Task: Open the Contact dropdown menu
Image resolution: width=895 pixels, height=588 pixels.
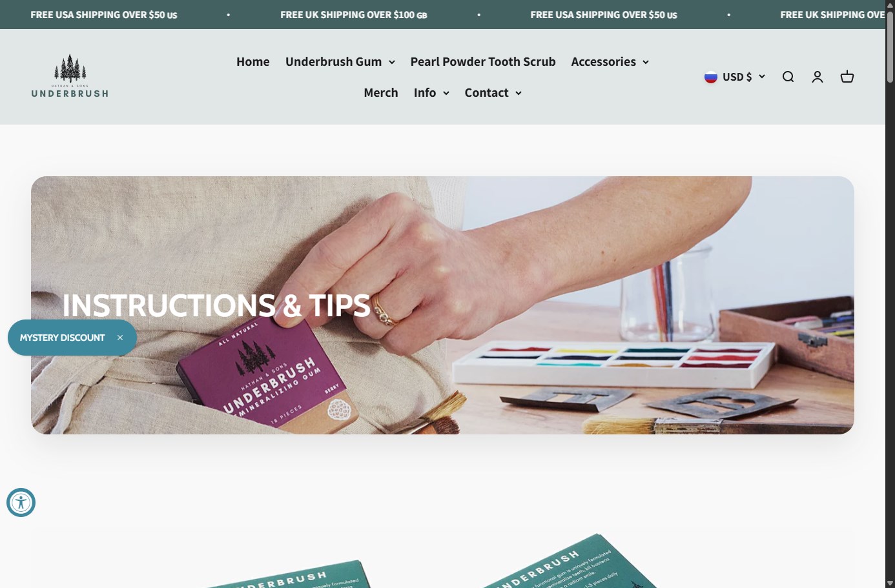Action: 493,93
